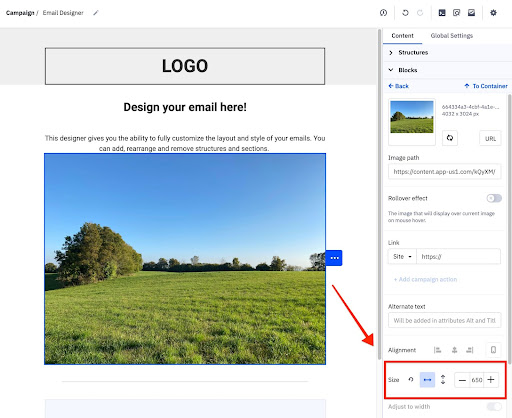Switch to the Content tab
This screenshot has height=418, width=512.
click(402, 36)
